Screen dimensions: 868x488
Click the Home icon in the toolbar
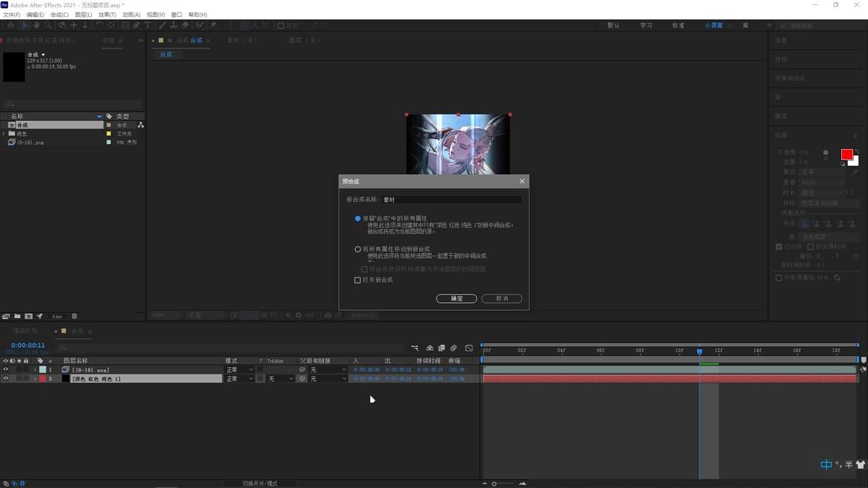[10, 25]
